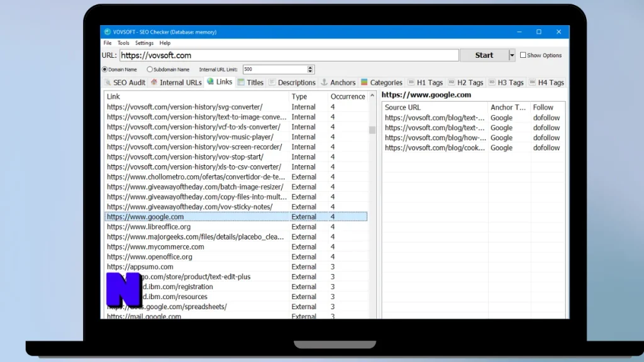
Task: Select the https://www.mycommerce.com row
Action: pos(236,246)
